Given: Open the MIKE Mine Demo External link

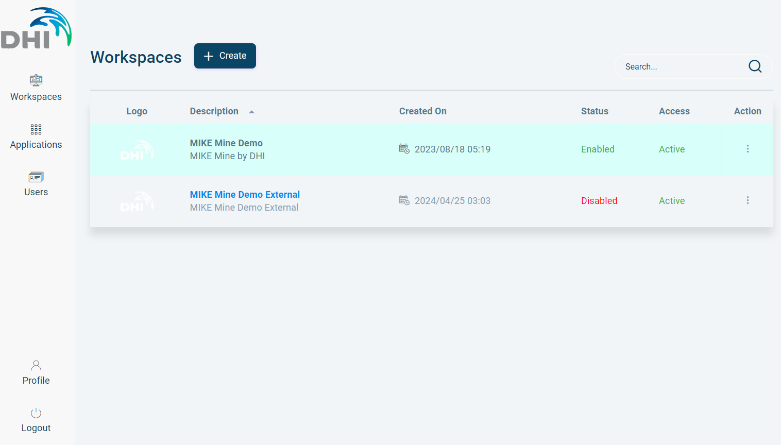Looking at the screenshot, I should point(245,194).
